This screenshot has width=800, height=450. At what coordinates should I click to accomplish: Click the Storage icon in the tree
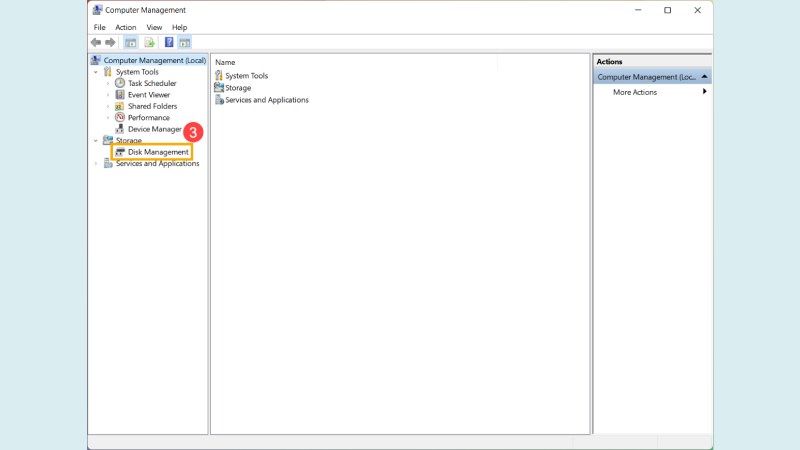[108, 140]
